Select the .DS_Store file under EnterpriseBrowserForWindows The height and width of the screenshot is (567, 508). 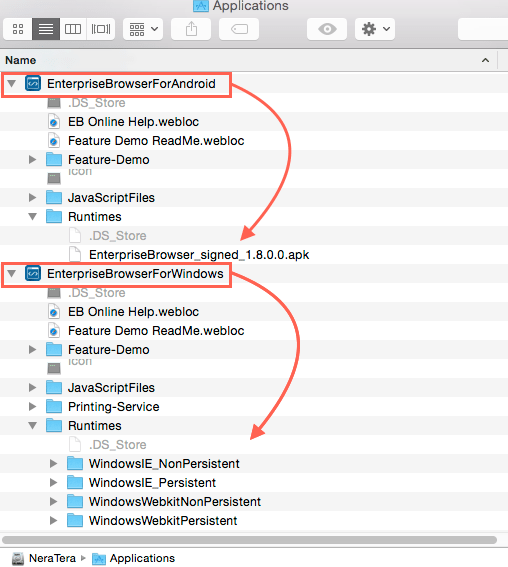click(x=96, y=293)
